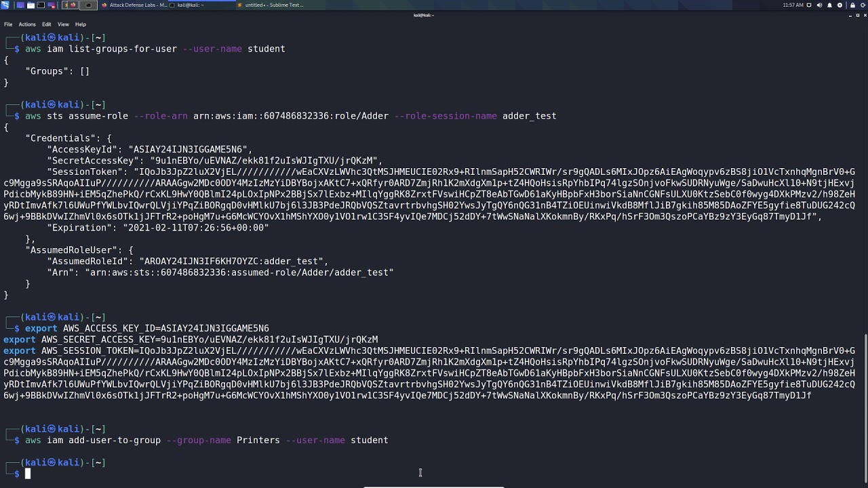
Task: Click the export AWS_ACCESS_KEY_ID line
Action: [147, 329]
